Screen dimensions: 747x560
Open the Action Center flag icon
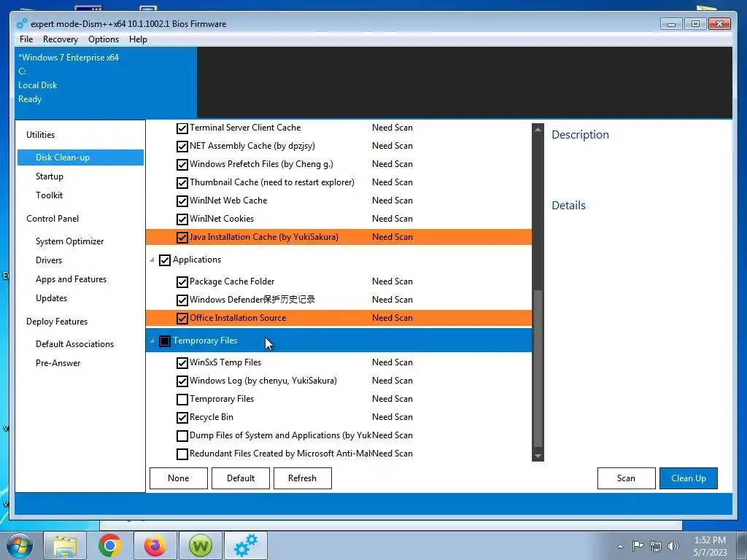(638, 546)
